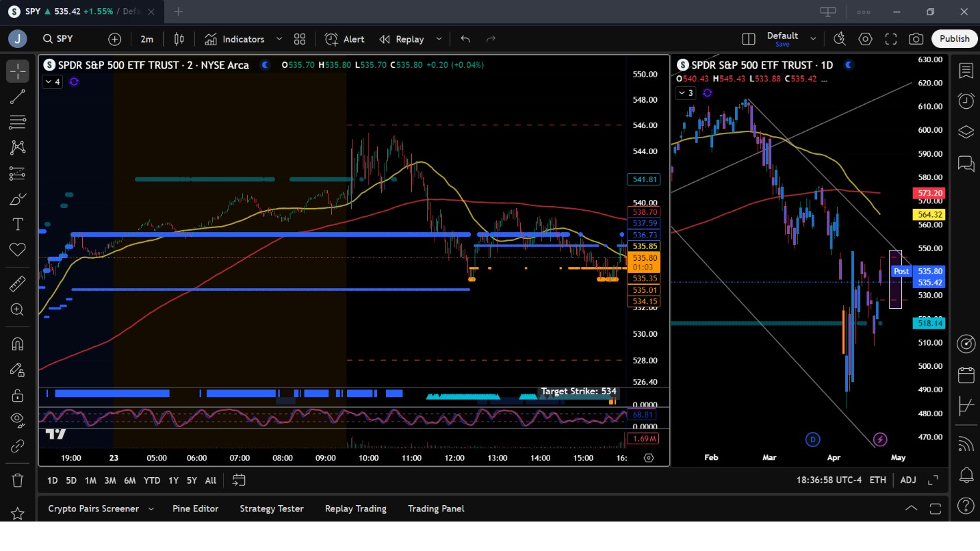
Task: Open the heart icons and stickers tool
Action: 18,250
